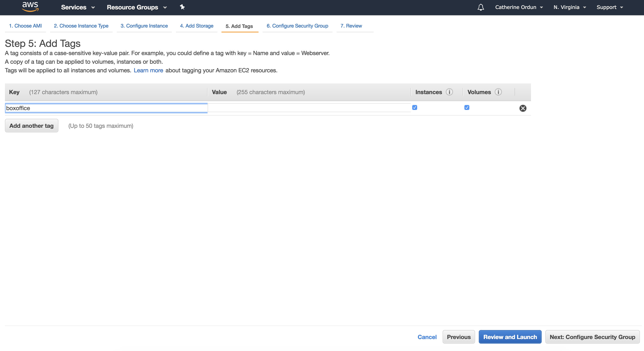Click the Volumes info icon
Screen dimensions: 644x351
point(498,92)
